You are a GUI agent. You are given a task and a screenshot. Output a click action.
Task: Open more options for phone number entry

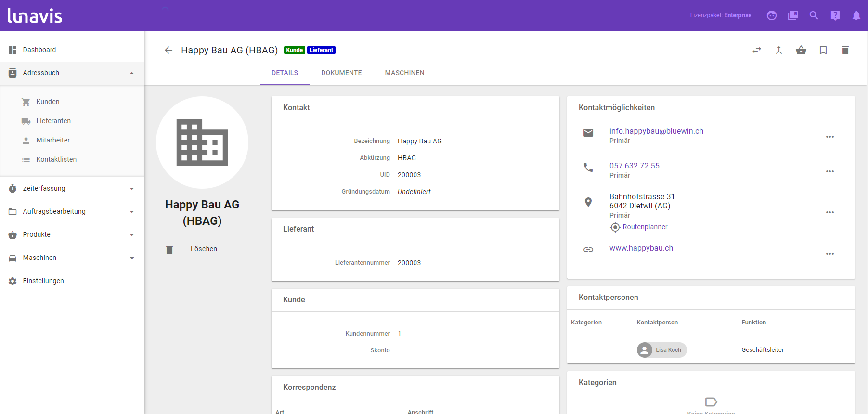tap(830, 171)
